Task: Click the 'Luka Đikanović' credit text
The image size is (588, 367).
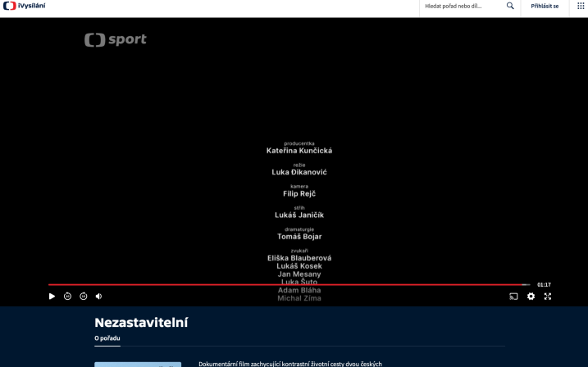Action: (299, 172)
